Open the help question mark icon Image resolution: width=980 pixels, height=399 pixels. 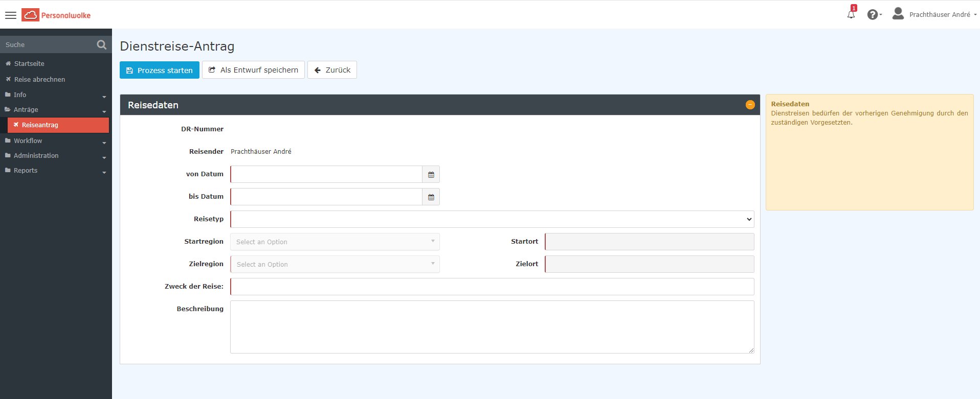pyautogui.click(x=873, y=15)
